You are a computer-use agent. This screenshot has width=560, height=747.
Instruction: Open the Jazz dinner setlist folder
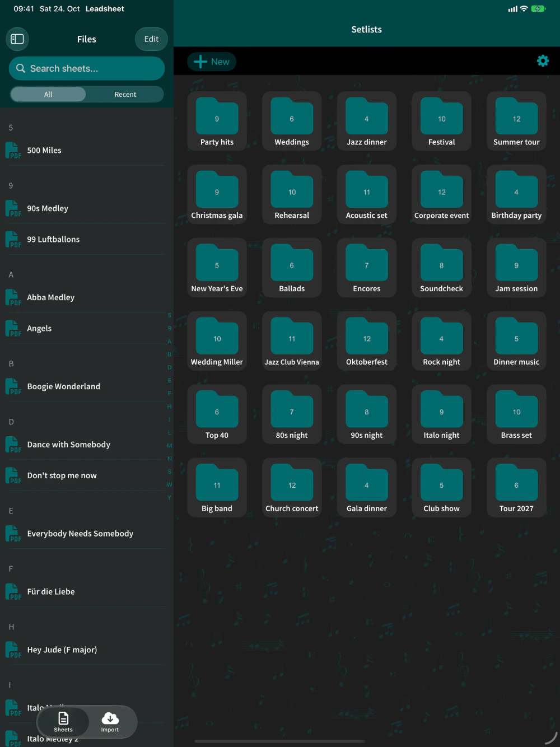click(x=367, y=122)
